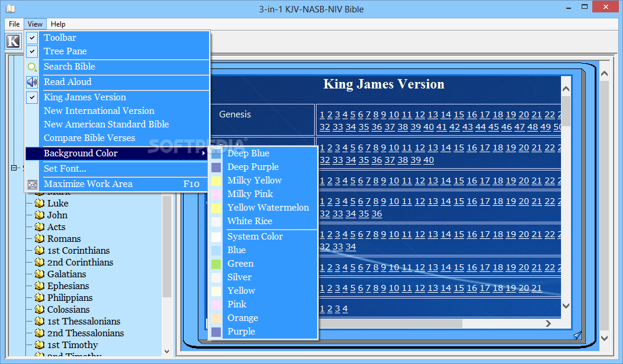
Task: Click the 1st Timothy book icon
Action: [x=40, y=345]
